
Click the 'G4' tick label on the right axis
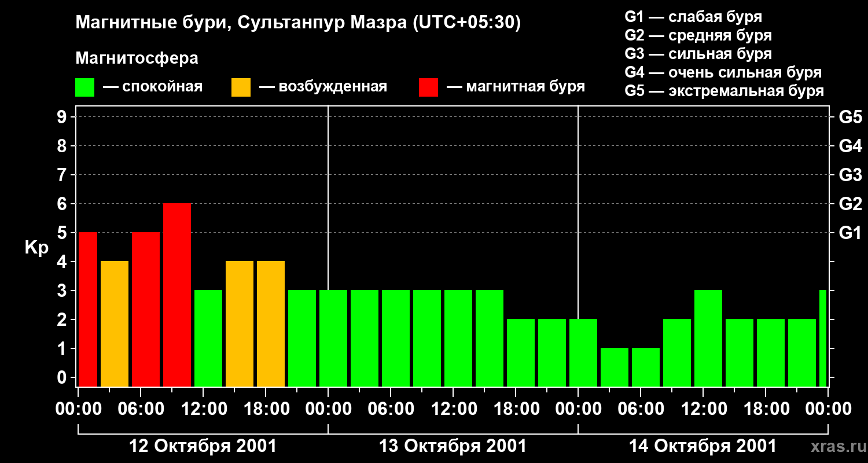point(851,146)
